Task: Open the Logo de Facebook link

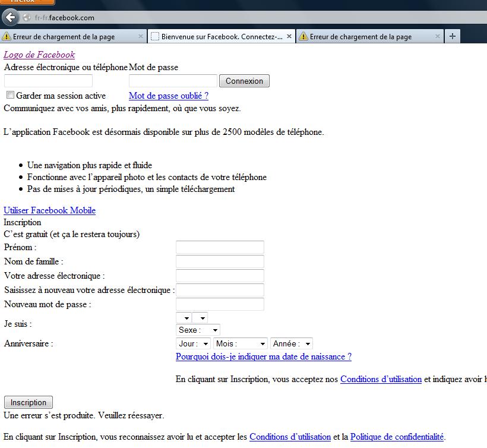Action: pos(39,55)
